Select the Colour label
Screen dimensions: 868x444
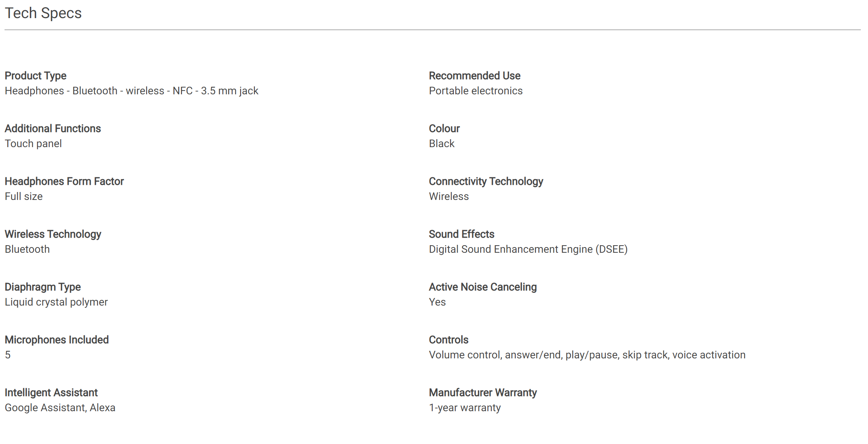pos(444,129)
